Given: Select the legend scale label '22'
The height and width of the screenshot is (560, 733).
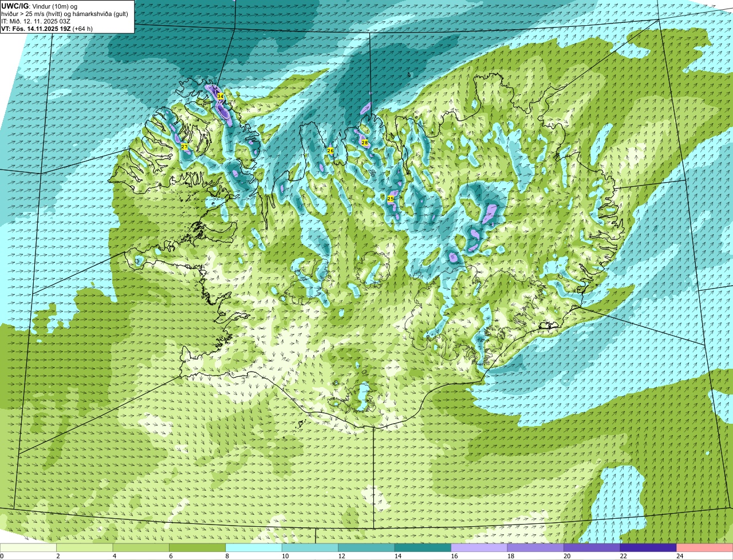Looking at the screenshot, I should 623,556.
